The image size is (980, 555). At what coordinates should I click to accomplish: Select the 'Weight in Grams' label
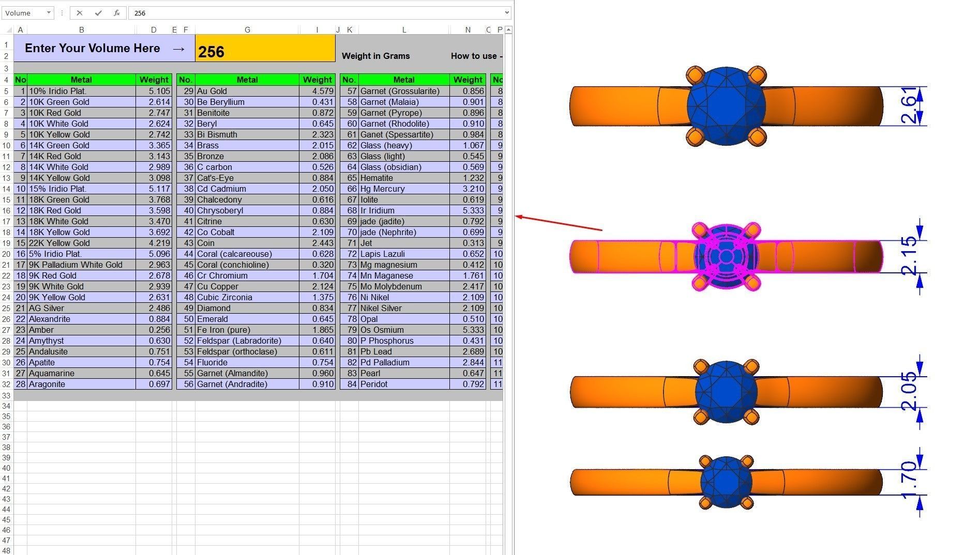(375, 56)
